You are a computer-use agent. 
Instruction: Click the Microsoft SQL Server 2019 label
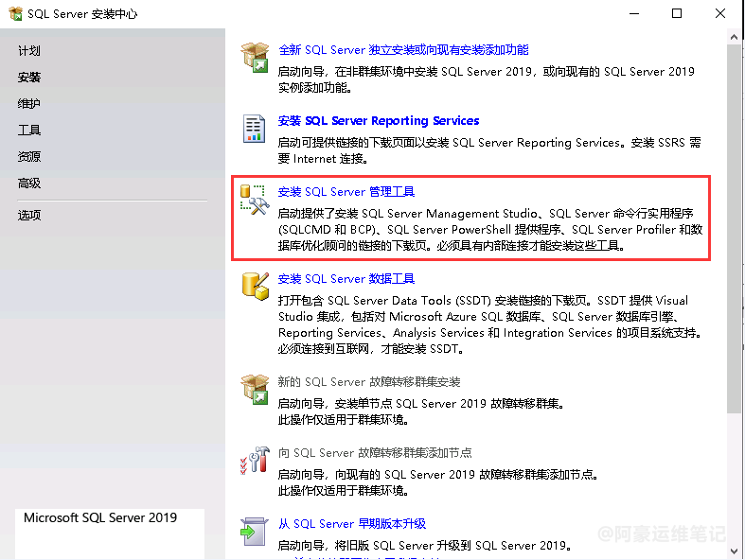click(100, 517)
